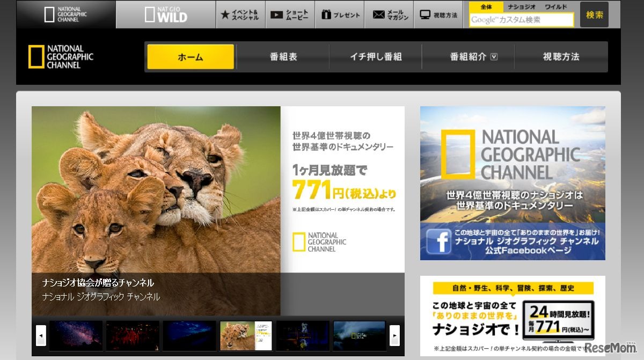644x360 pixels.
Task: Select the red-lit dark scene thumbnail
Action: [x=133, y=335]
